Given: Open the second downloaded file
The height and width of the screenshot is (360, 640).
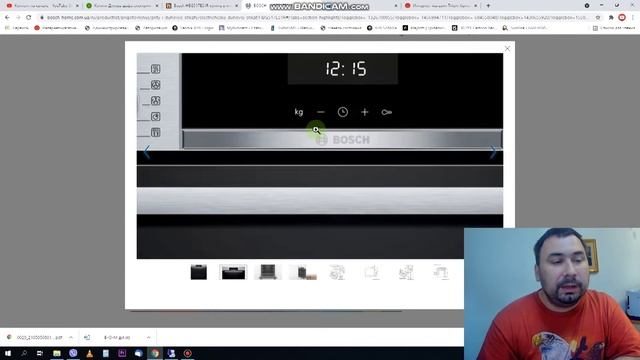Looking at the screenshot, I should tap(112, 338).
